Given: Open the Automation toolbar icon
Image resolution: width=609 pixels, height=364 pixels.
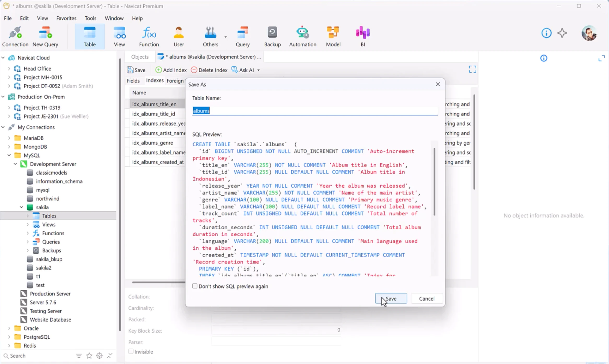Looking at the screenshot, I should coord(302,37).
